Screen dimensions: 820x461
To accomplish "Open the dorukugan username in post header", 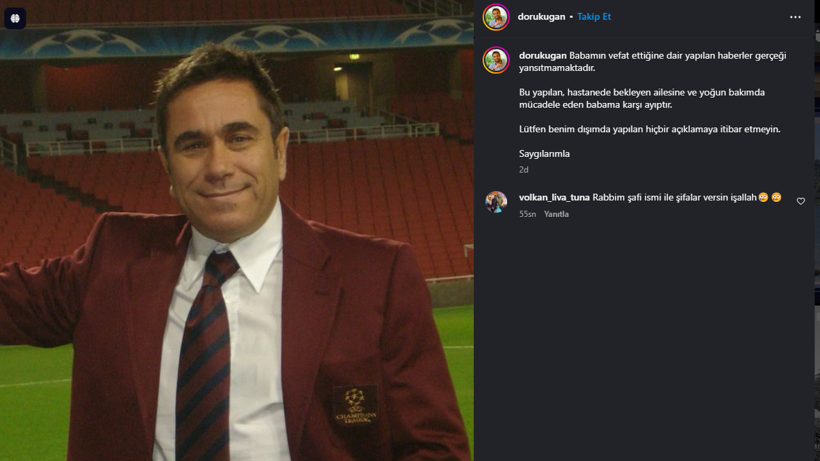I will pos(541,17).
